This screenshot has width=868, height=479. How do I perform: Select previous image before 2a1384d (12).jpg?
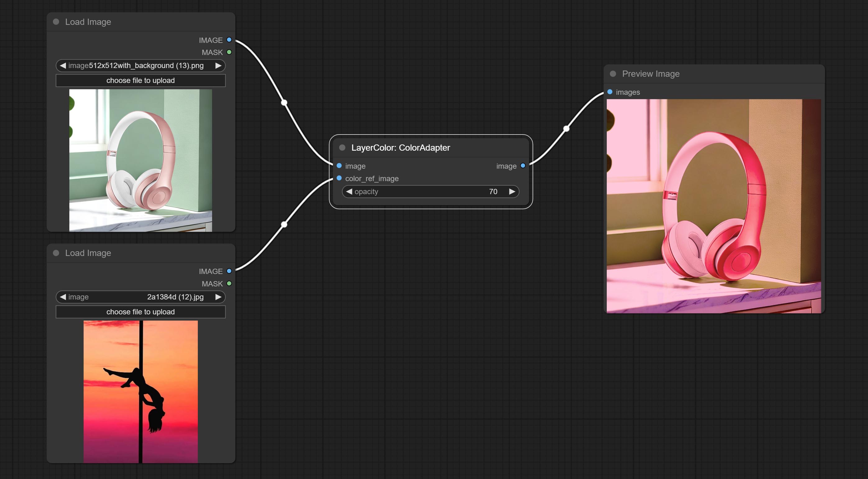[x=63, y=297]
